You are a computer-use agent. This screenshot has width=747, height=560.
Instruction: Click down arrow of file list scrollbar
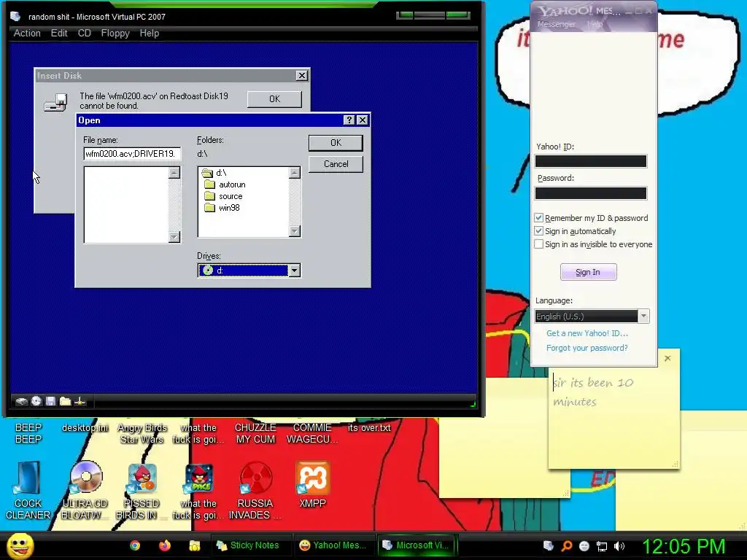174,237
